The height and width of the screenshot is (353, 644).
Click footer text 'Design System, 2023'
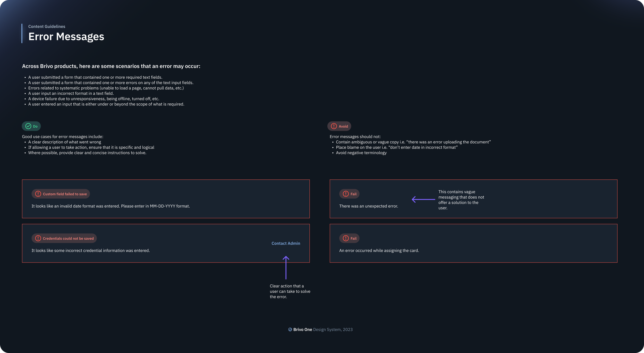(333, 330)
